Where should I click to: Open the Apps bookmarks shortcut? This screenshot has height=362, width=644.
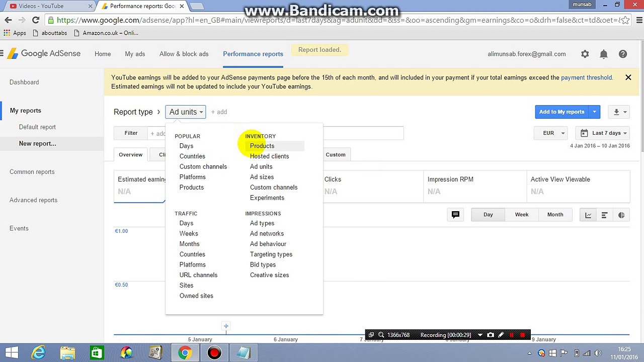15,33
